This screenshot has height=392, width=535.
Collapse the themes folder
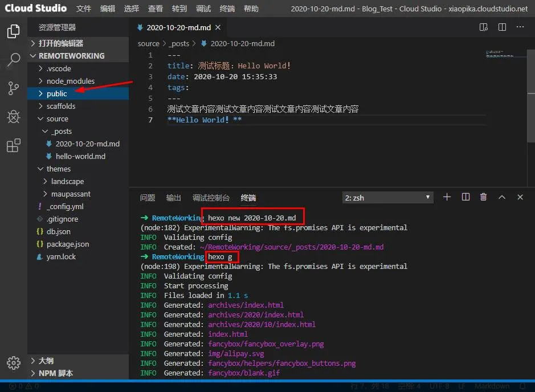(78, 169)
